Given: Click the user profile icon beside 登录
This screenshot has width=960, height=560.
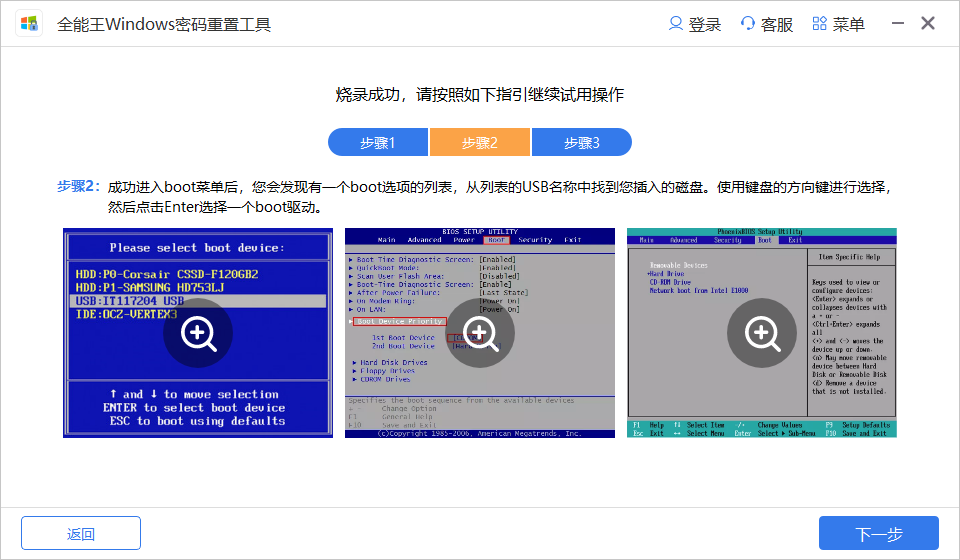Looking at the screenshot, I should 676,24.
